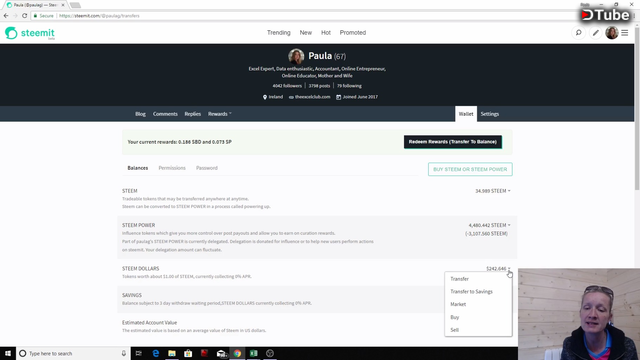Open Windows Start button
Viewport: 640px width, 360px height.
(8, 353)
